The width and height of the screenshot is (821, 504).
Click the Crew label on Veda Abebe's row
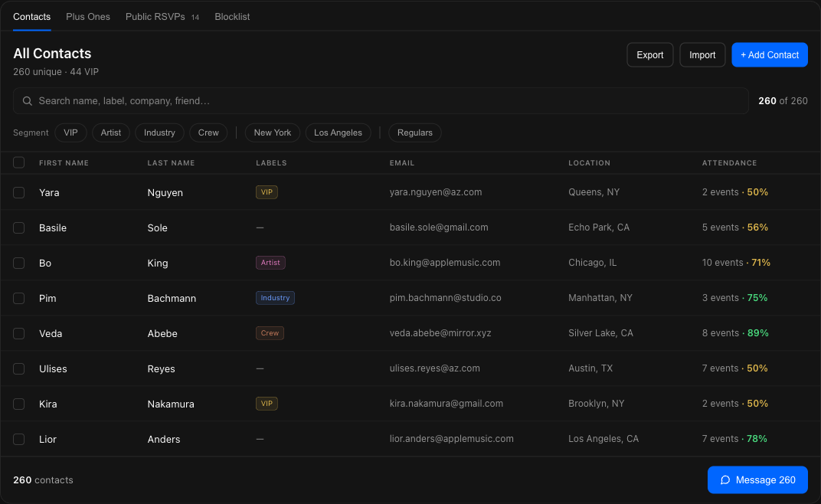tap(270, 332)
